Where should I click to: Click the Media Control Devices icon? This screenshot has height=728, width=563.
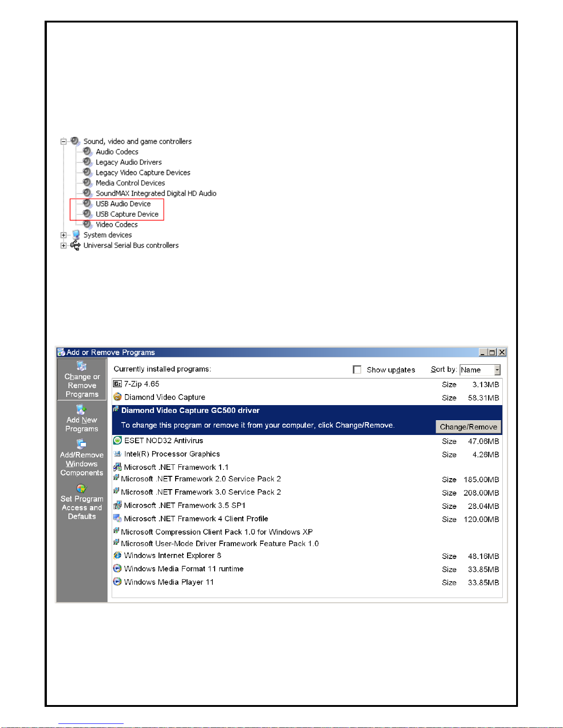coord(88,183)
